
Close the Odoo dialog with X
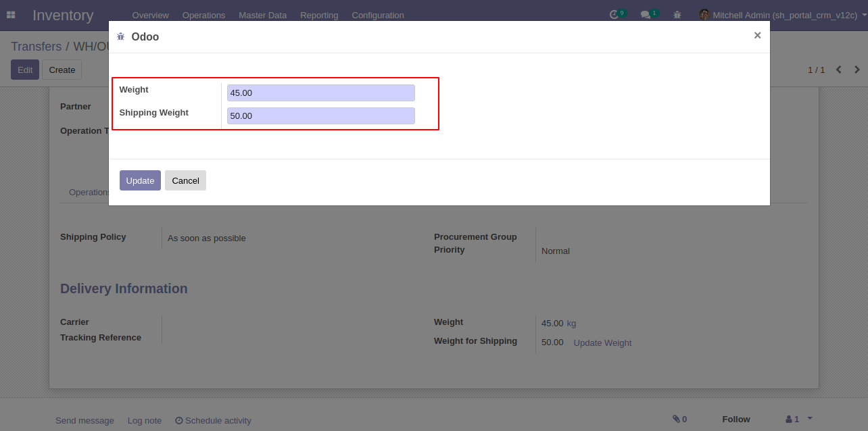click(x=757, y=35)
